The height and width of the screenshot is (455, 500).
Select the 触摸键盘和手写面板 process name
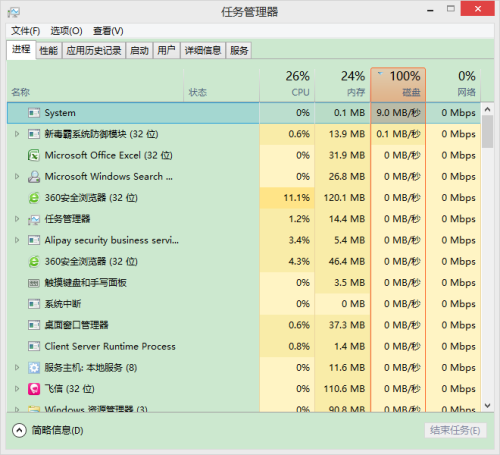[x=86, y=283]
